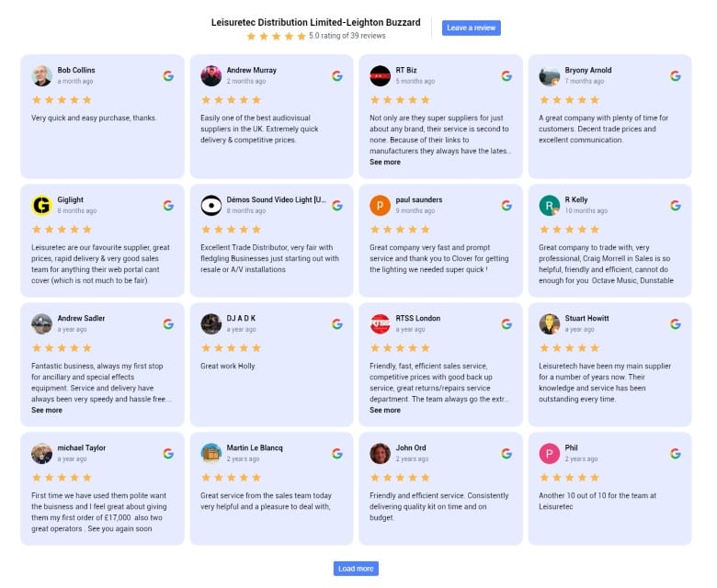Click Giglight yellow G avatar
Image resolution: width=717 pixels, height=588 pixels.
41,205
